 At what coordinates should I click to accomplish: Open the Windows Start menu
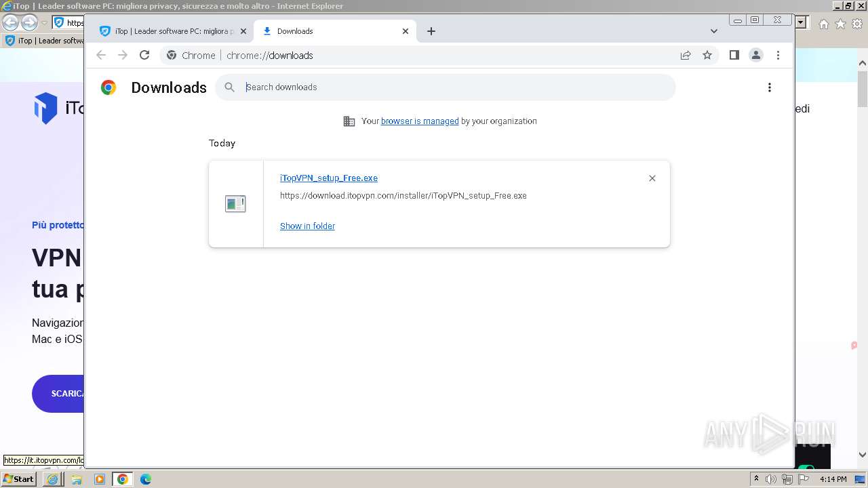(x=19, y=479)
